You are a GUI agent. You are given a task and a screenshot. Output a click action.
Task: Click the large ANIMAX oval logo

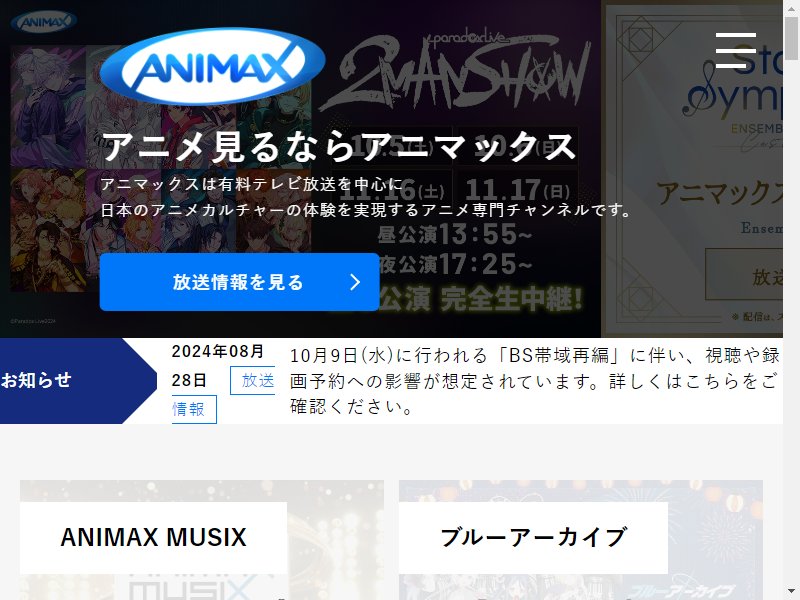tap(213, 67)
